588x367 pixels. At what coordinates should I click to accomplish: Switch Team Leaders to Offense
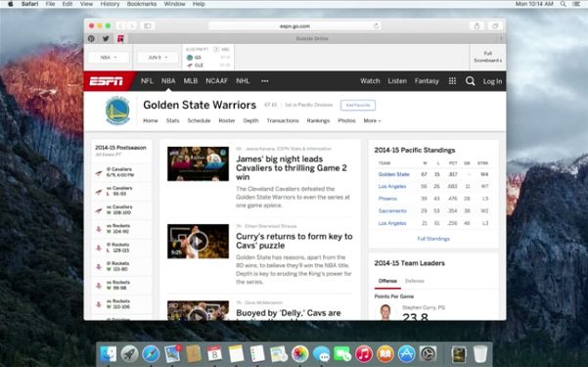pos(387,281)
